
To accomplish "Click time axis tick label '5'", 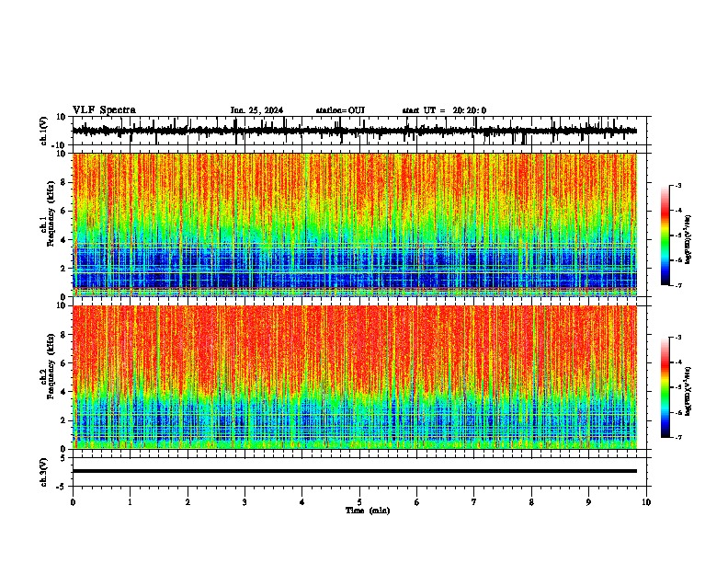I will (359, 502).
